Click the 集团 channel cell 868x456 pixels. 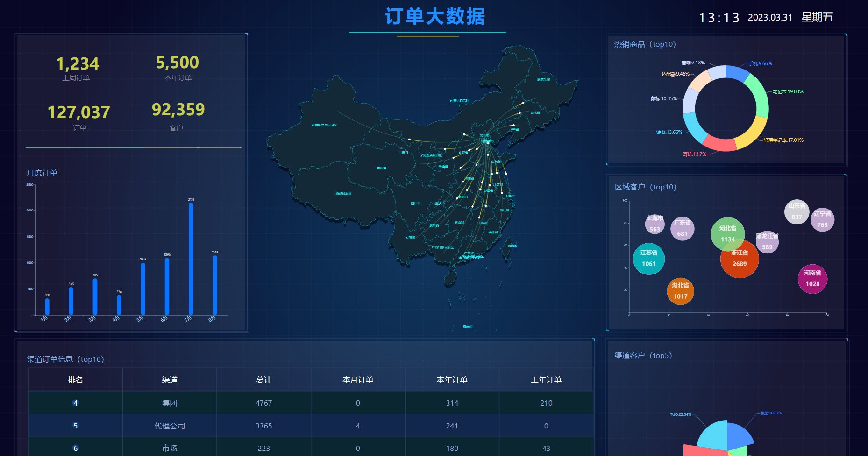click(170, 403)
